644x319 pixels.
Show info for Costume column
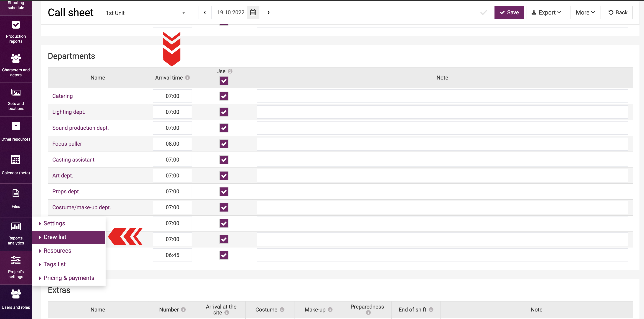click(x=282, y=309)
